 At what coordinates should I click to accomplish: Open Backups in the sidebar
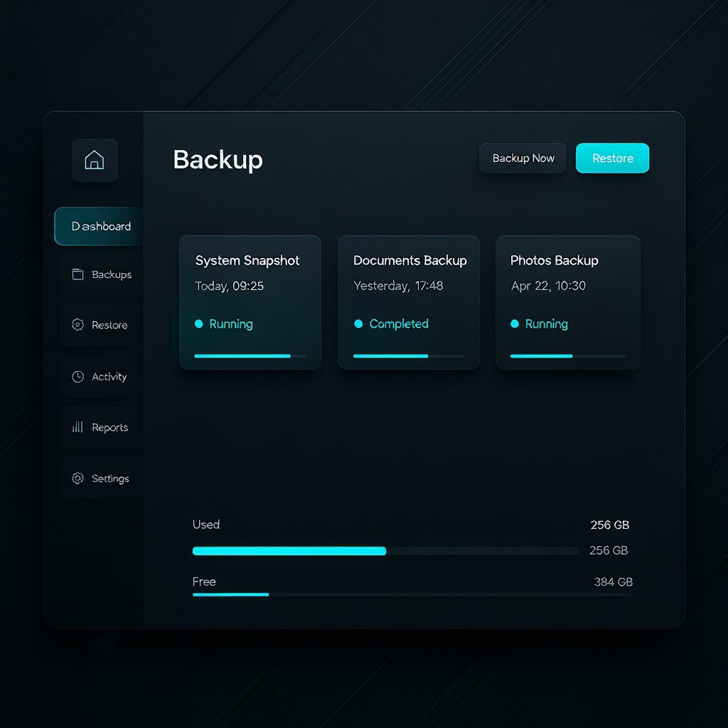(102, 274)
